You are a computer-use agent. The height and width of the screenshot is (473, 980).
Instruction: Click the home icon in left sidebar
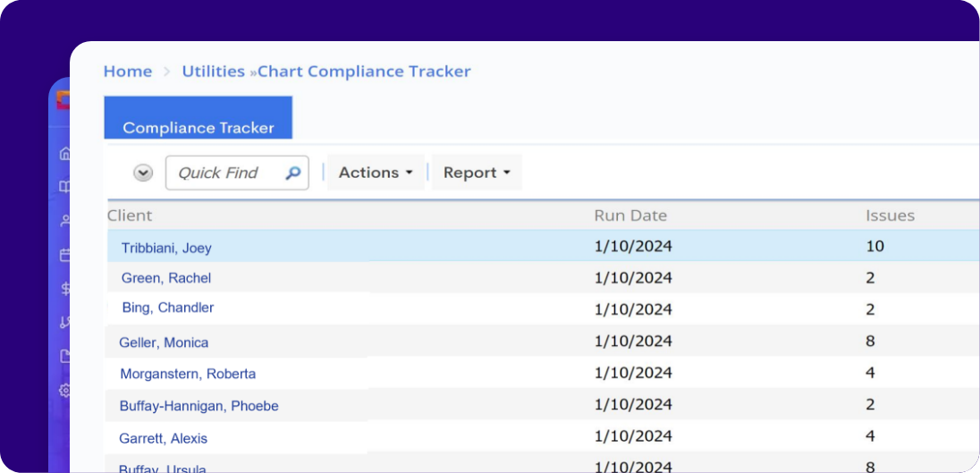click(x=64, y=154)
